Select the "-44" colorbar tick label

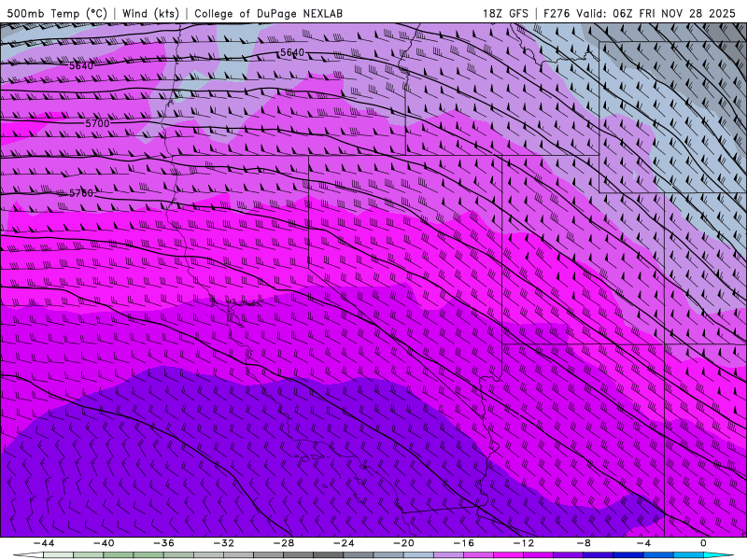click(44, 543)
